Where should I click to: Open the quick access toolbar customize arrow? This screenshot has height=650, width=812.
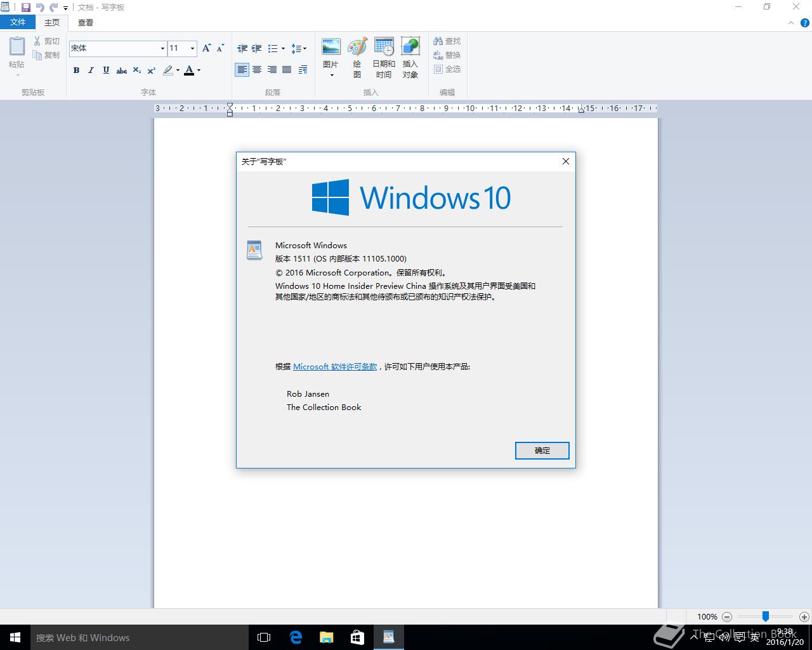coord(65,8)
